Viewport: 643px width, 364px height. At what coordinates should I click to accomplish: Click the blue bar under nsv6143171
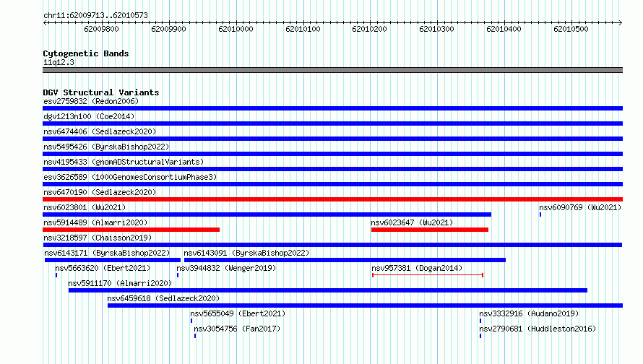[113, 260]
